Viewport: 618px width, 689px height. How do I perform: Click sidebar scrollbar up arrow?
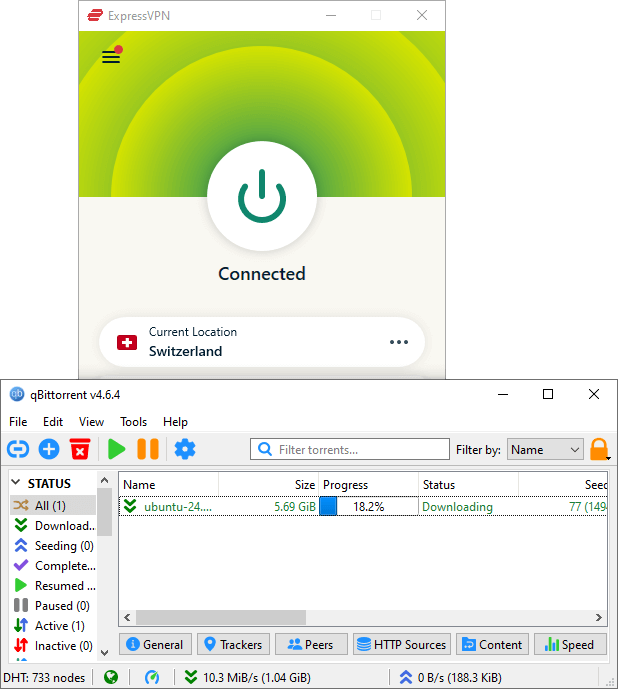coord(104,480)
